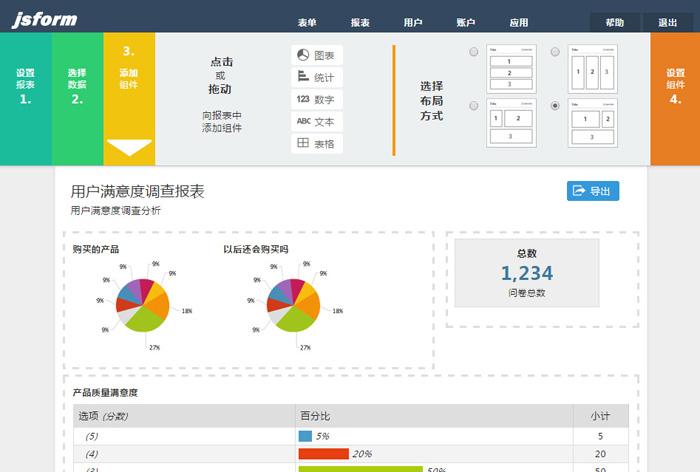Add a 表格 table component
The image size is (700, 472).
[x=317, y=144]
